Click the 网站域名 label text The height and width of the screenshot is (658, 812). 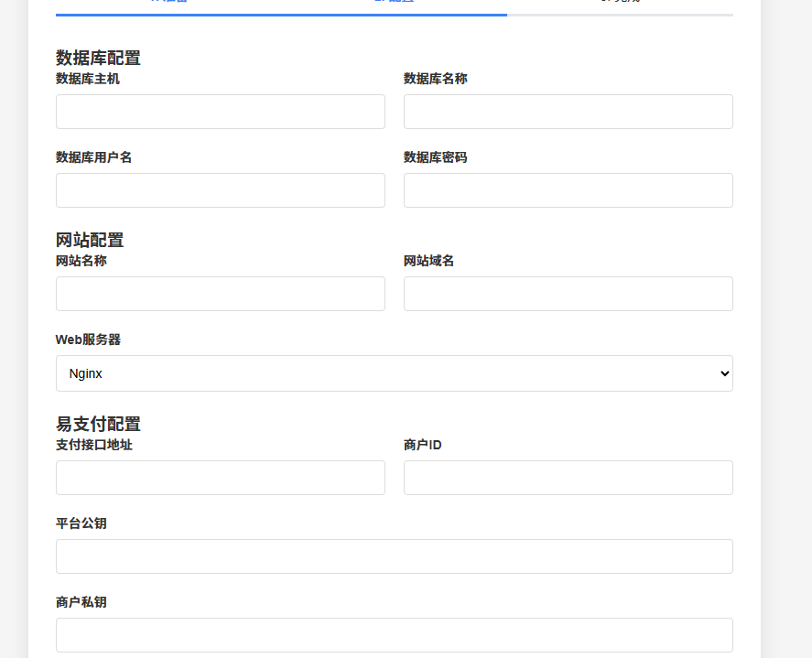click(x=428, y=261)
